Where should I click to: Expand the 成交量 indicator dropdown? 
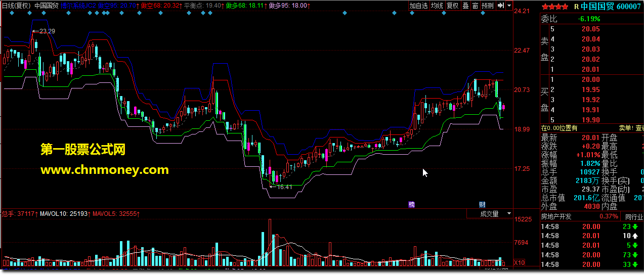509,214
